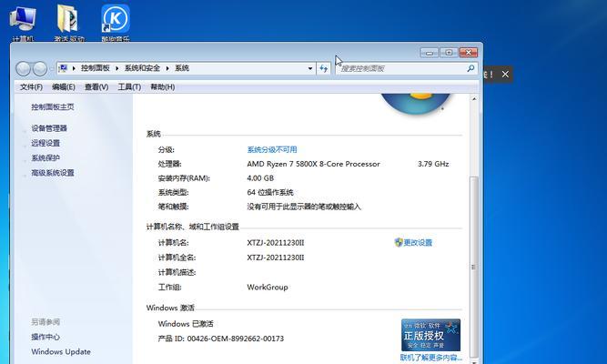Click the refresh button beside address bar
The height and width of the screenshot is (364, 607).
[323, 68]
